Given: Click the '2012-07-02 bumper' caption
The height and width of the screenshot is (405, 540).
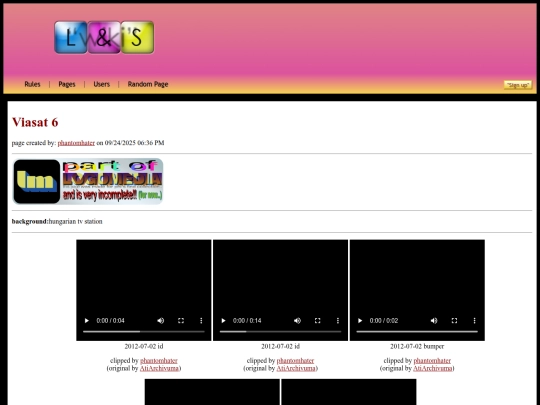Looking at the screenshot, I should 417,346.
